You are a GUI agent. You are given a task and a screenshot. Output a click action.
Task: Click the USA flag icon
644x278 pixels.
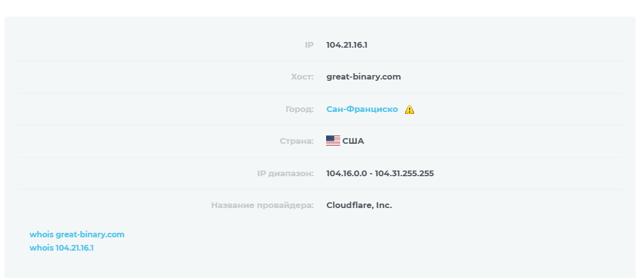(333, 141)
